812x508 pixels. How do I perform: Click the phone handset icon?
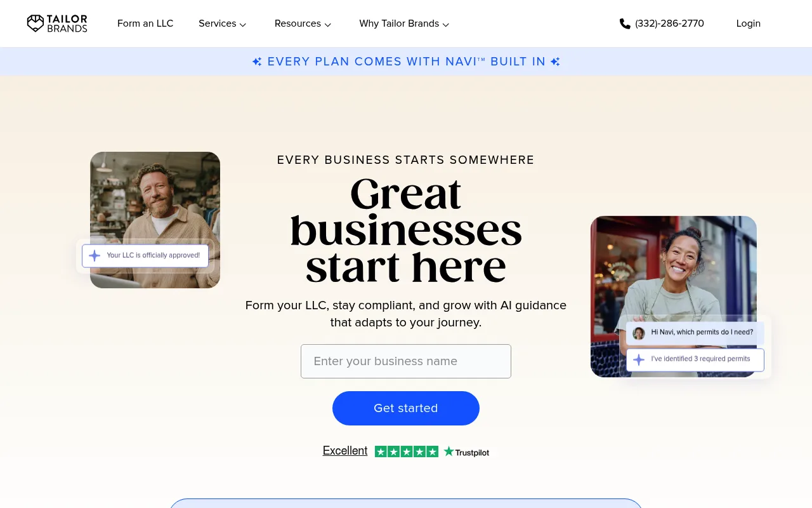[625, 23]
